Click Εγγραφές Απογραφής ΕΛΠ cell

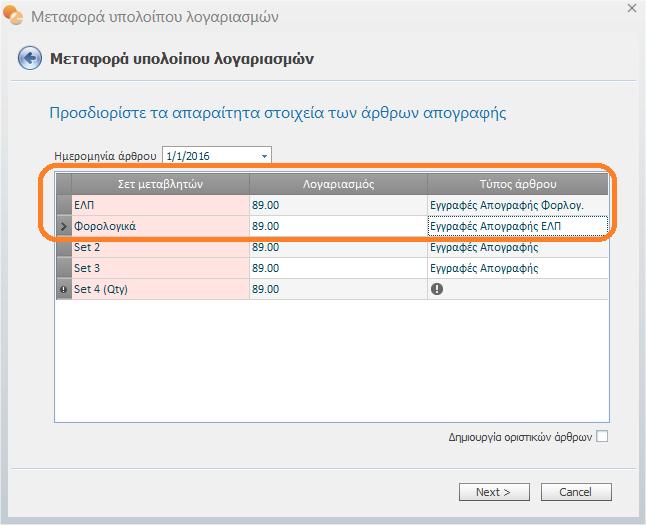tap(518, 226)
